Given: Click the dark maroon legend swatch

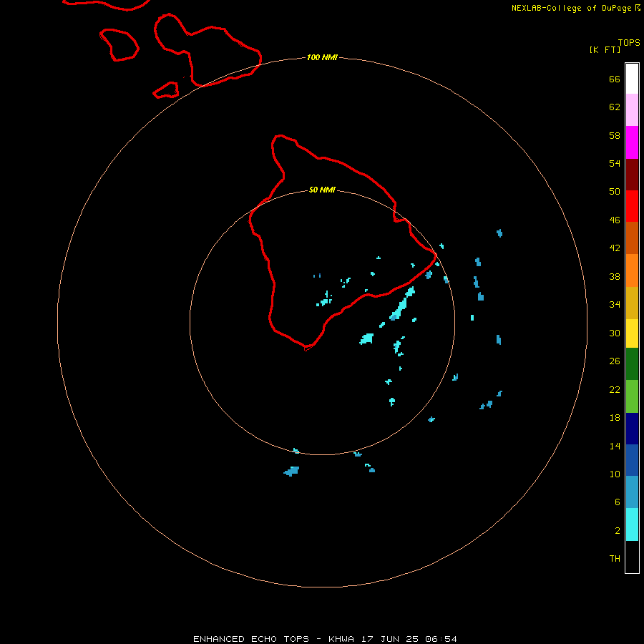Looking at the screenshot, I should pyautogui.click(x=632, y=175).
